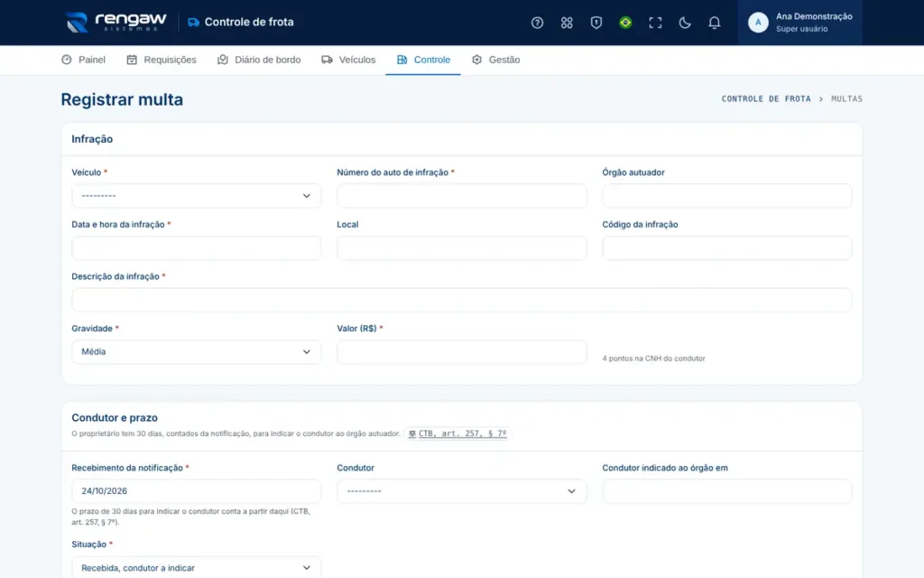Click the '4 pontos na CNH do condutor' text
Viewport: 924px width, 578px height.
(653, 358)
